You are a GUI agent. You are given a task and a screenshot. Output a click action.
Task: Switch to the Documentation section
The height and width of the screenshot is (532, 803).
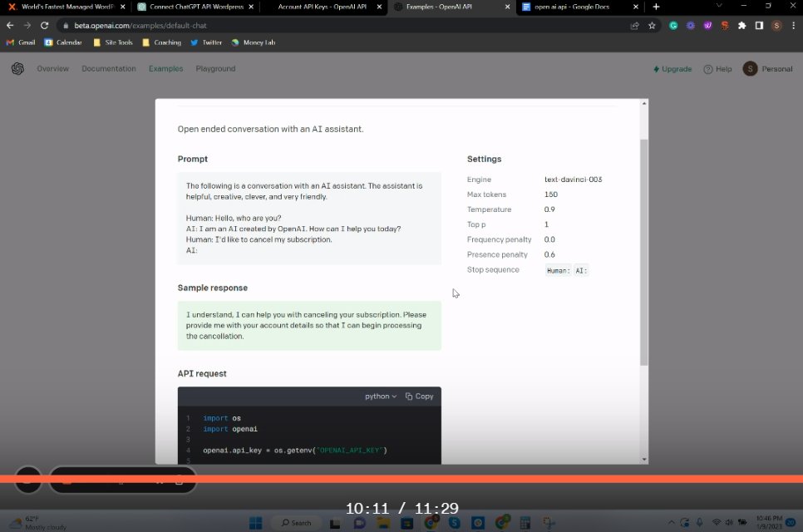point(108,69)
